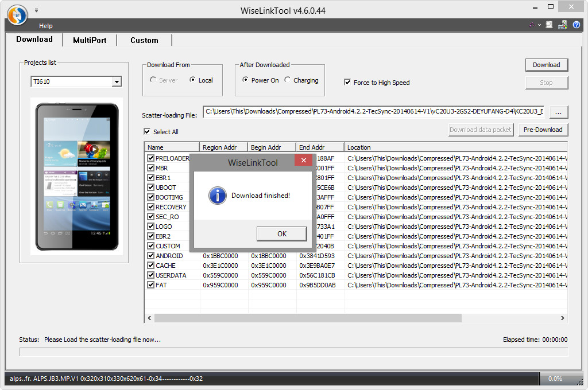Uncheck the USERDATA partition
This screenshot has width=588, height=390.
coord(151,275)
